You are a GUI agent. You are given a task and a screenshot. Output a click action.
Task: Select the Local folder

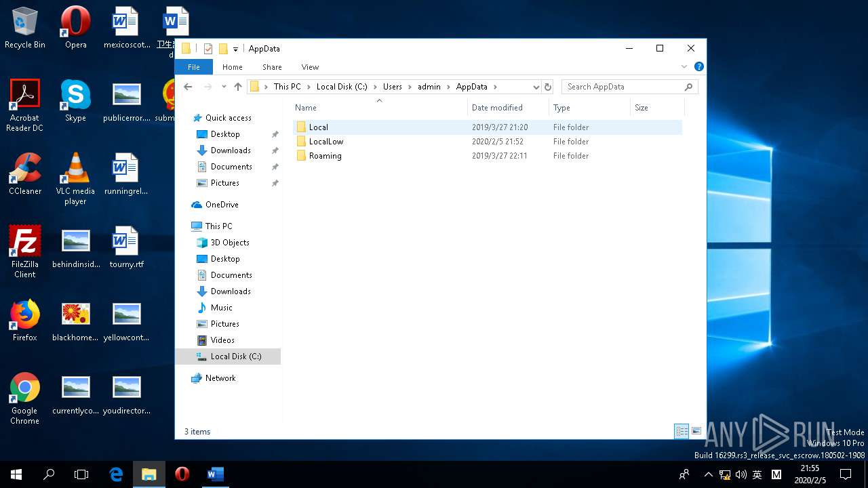(488, 127)
